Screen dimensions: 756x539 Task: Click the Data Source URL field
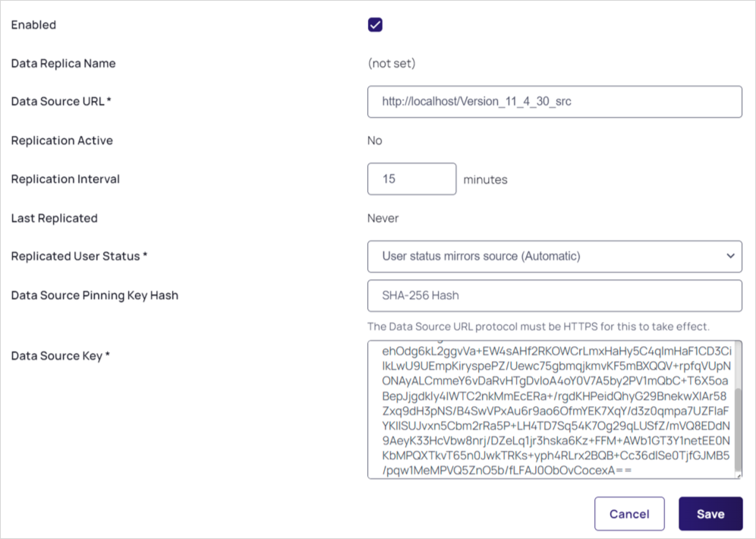[554, 102]
